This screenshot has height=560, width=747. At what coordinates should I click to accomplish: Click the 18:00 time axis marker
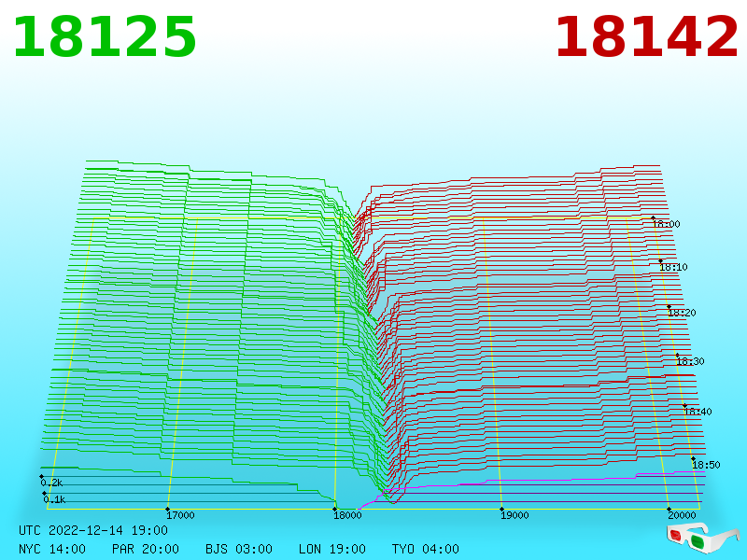pos(667,224)
